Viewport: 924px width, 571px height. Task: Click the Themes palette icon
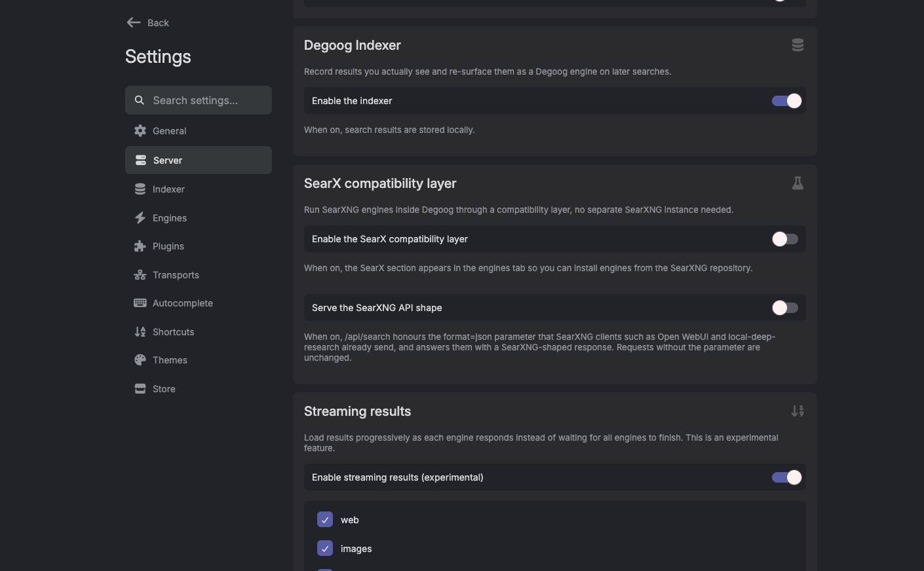[140, 360]
